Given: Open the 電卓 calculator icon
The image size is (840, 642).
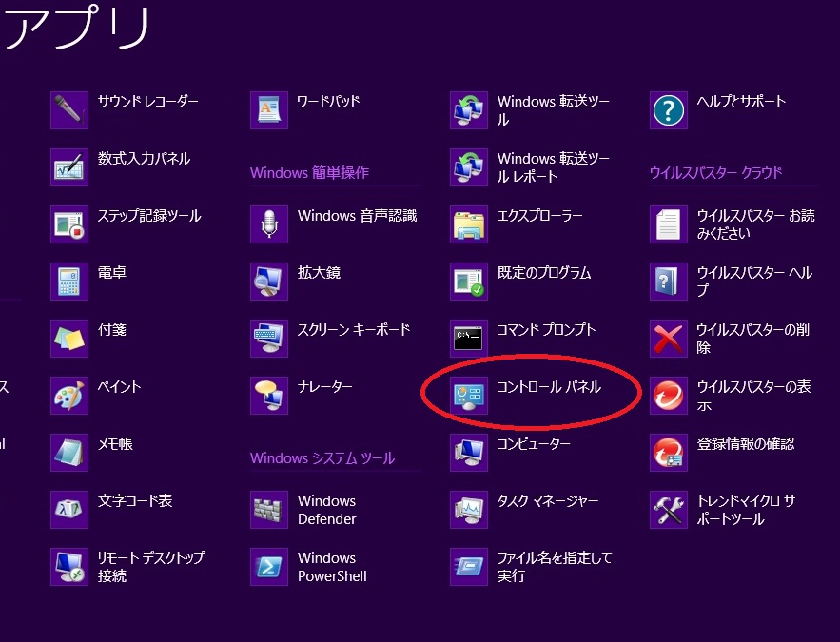Looking at the screenshot, I should coord(69,282).
